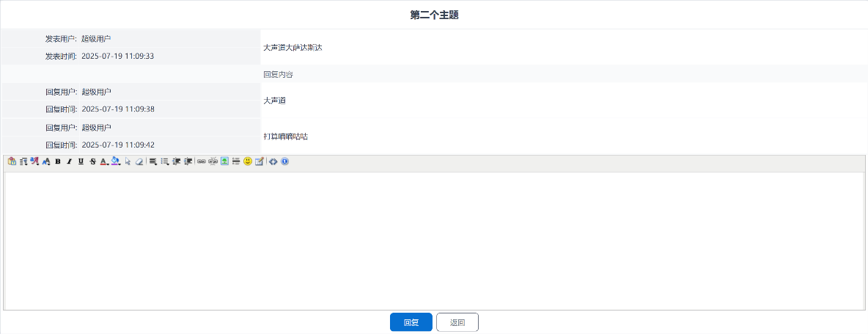868x334 pixels.
Task: Click the reply text 大声道
Action: pyautogui.click(x=275, y=101)
